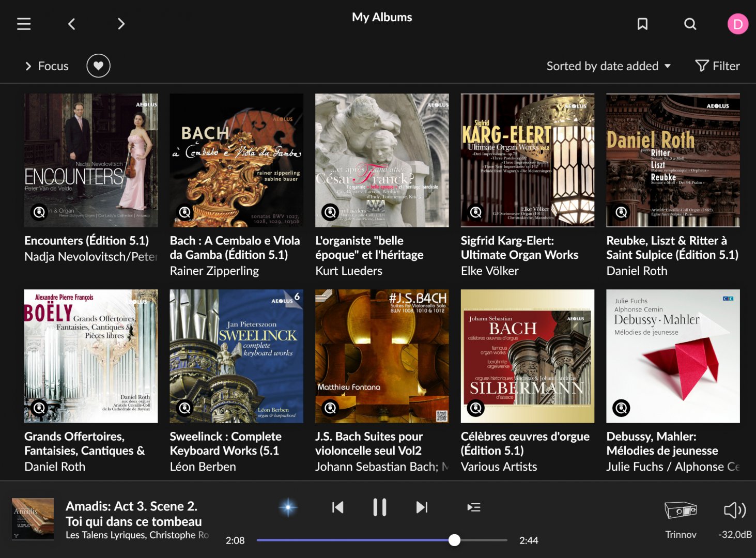The image size is (756, 558).
Task: Open the play queue icon
Action: (x=473, y=507)
